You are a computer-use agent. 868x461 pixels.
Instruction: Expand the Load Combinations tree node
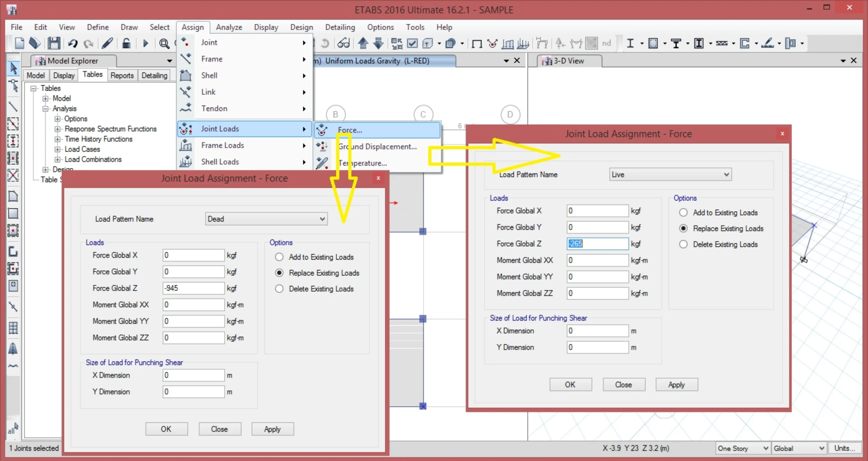(57, 160)
